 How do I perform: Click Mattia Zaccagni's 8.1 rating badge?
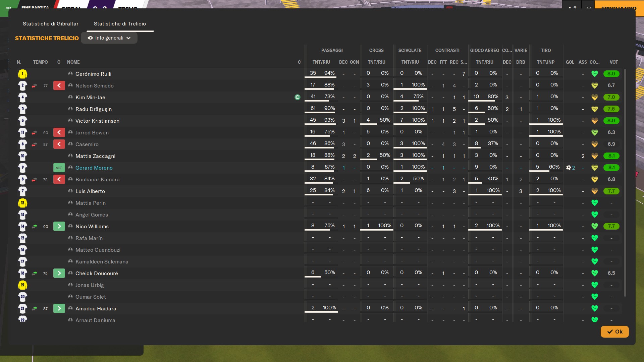click(611, 156)
